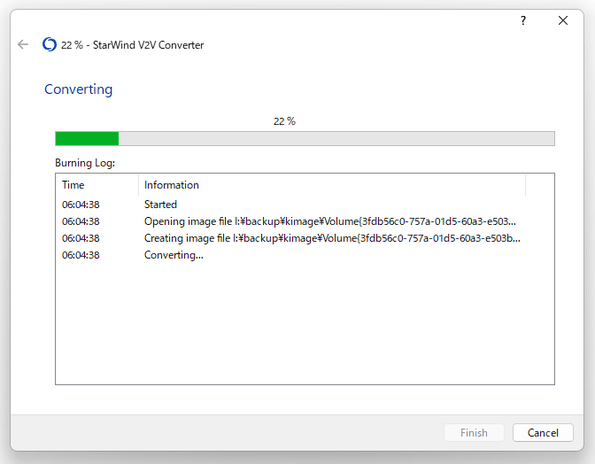Select the Converting... log entry
The image size is (595, 464).
pos(305,255)
